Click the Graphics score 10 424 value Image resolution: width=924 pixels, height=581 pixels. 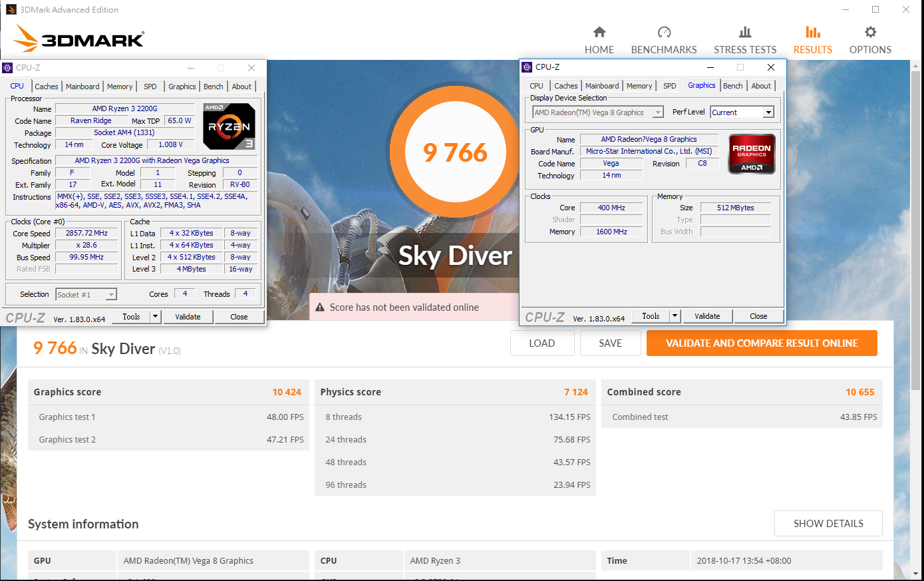coord(287,392)
